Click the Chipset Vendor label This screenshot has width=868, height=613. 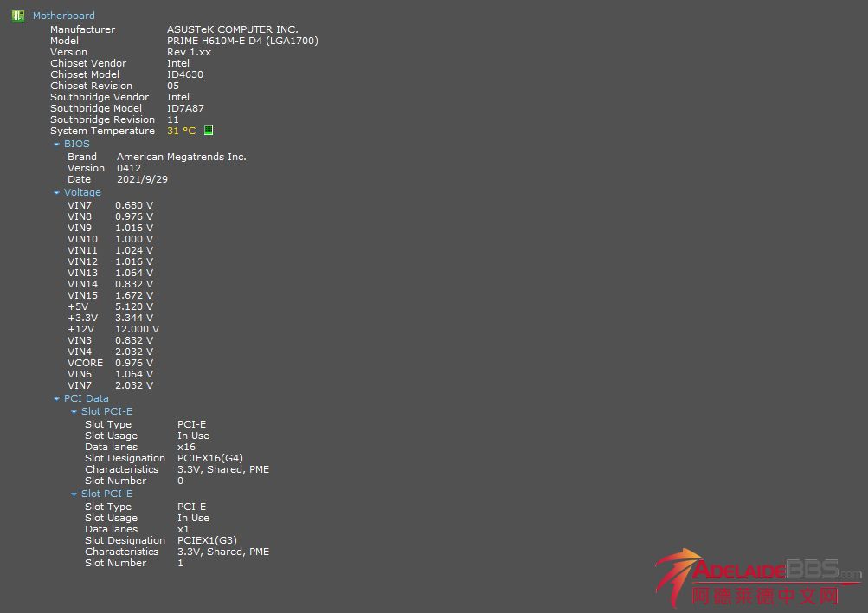click(88, 63)
